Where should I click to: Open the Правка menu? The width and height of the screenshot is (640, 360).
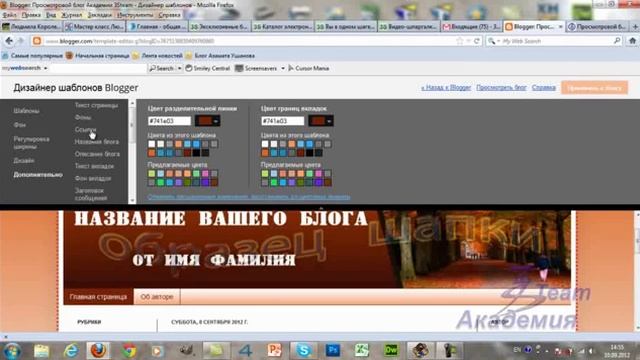31,15
